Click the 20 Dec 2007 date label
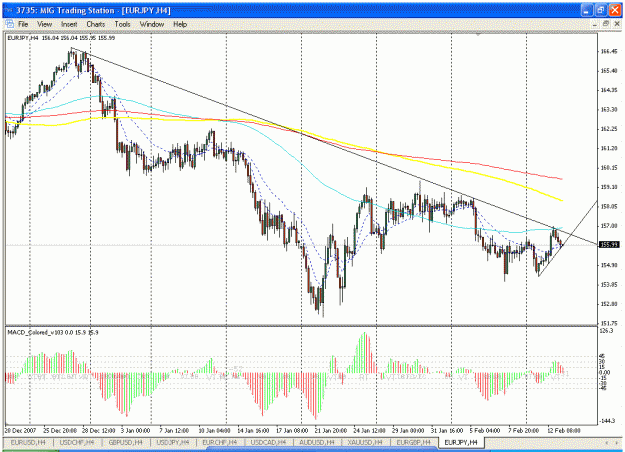 coord(20,431)
